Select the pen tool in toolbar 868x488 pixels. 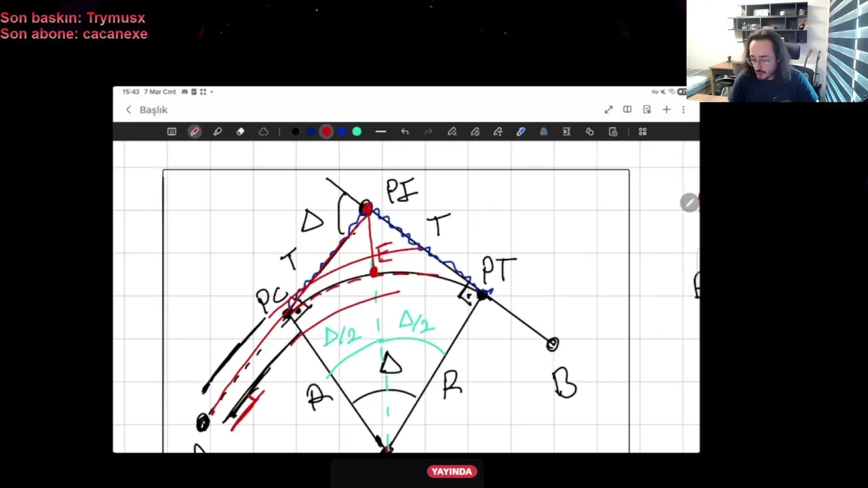[195, 131]
